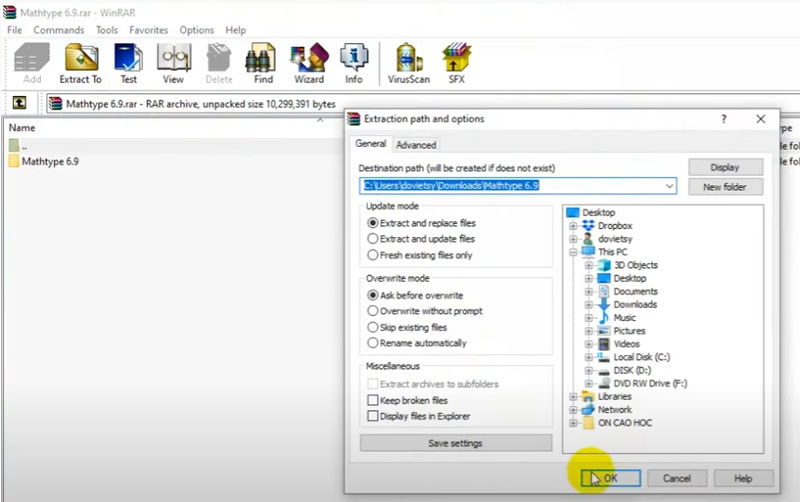Expand the Libraries tree node
The width and height of the screenshot is (800, 502).
pos(573,396)
